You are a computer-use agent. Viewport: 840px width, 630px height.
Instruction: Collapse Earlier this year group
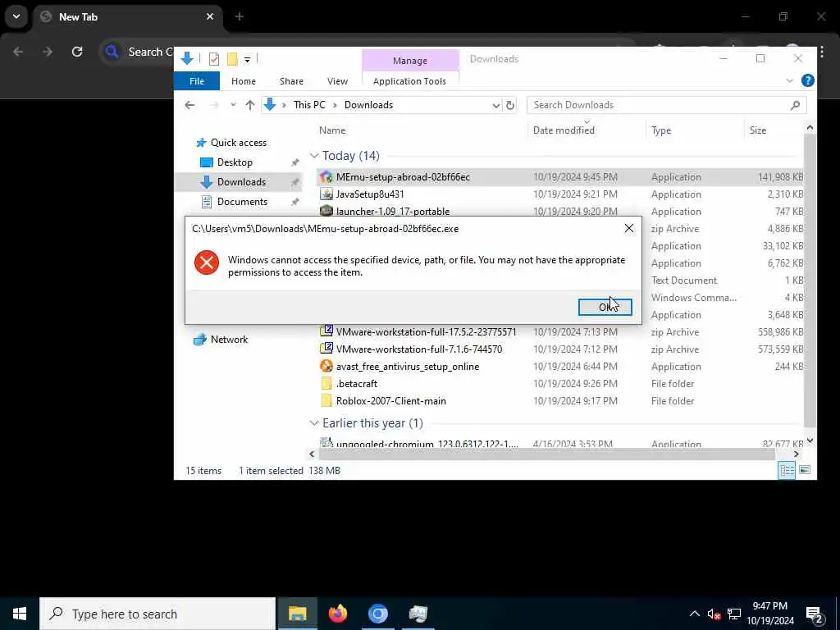(x=314, y=423)
